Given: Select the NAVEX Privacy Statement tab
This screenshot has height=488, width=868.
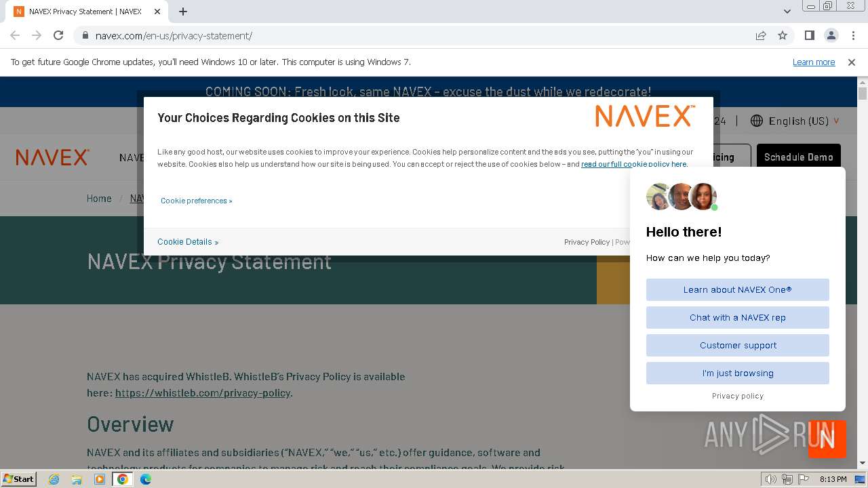Looking at the screenshot, I should click(x=85, y=12).
